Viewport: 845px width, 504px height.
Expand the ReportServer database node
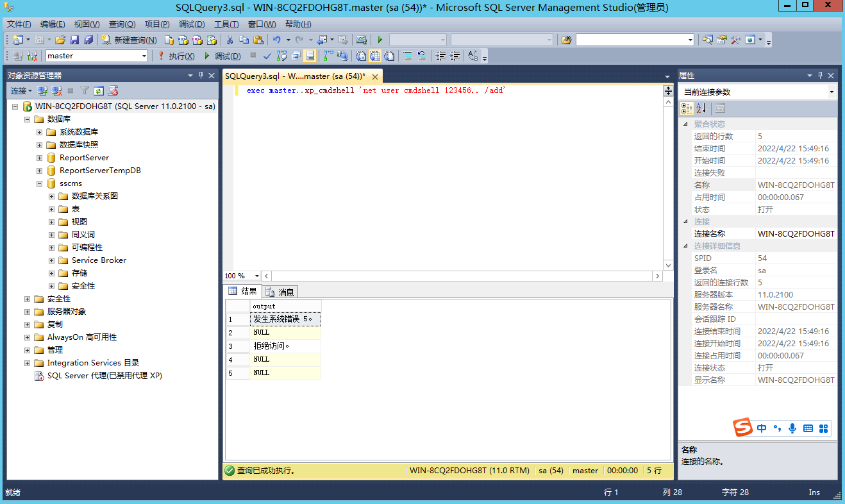(39, 158)
